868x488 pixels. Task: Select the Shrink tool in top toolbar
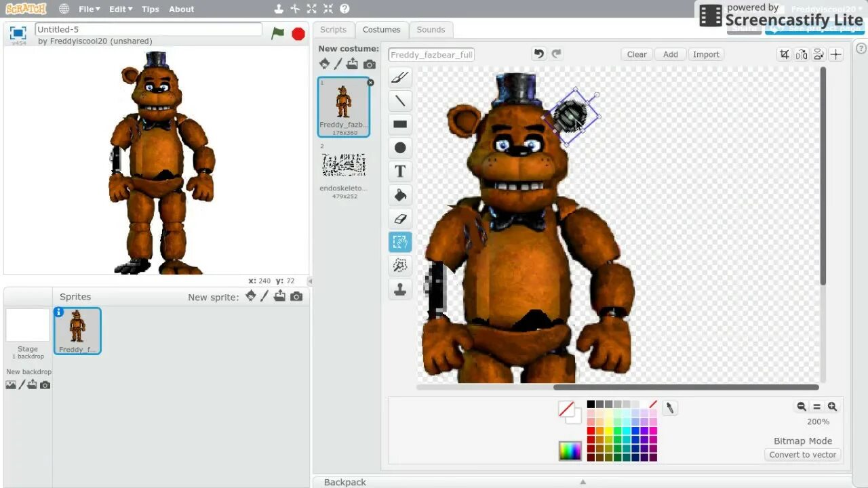328,9
